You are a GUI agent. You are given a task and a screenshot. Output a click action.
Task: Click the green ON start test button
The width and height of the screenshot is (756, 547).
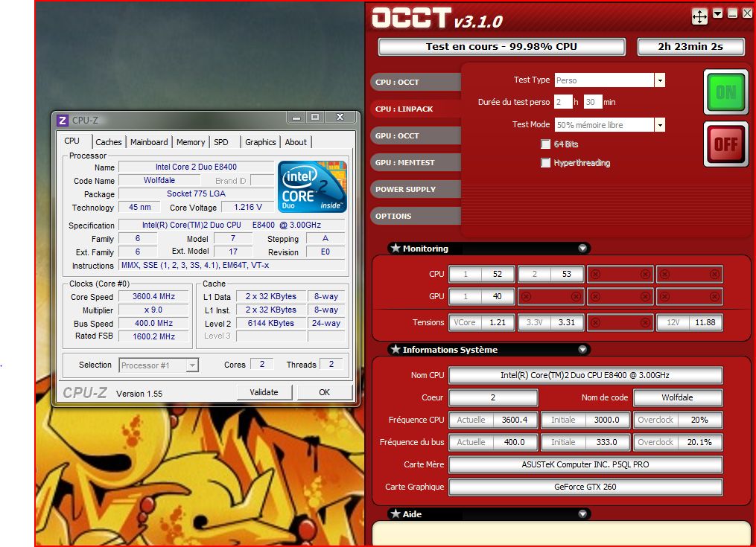point(725,92)
